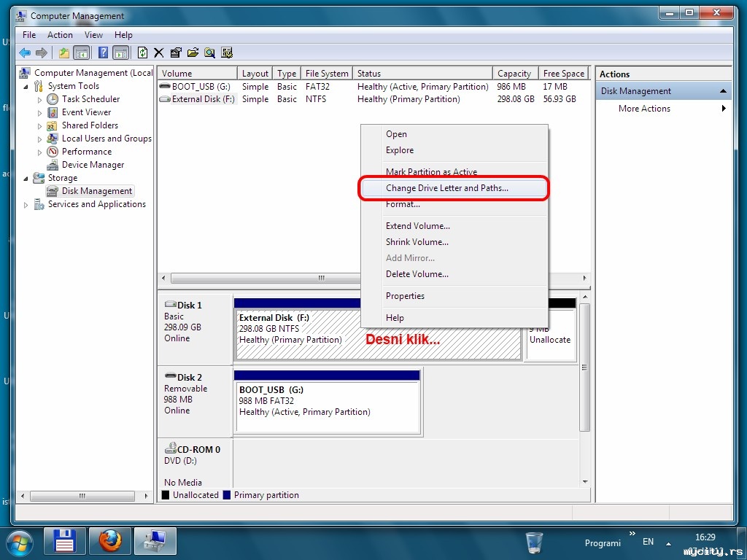Click the Windows Start orb

(20, 543)
